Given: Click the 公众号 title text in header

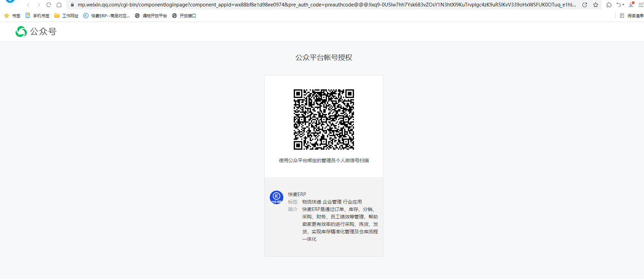Looking at the screenshot, I should [43, 31].
